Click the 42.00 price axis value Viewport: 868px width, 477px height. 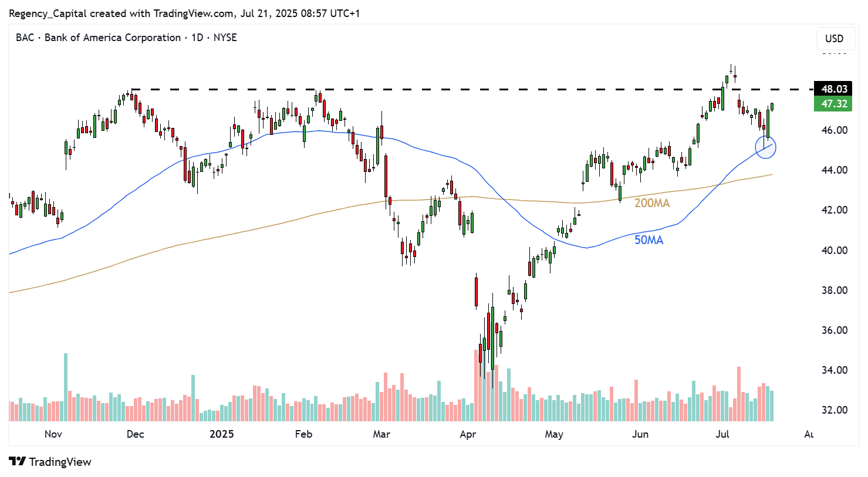834,210
